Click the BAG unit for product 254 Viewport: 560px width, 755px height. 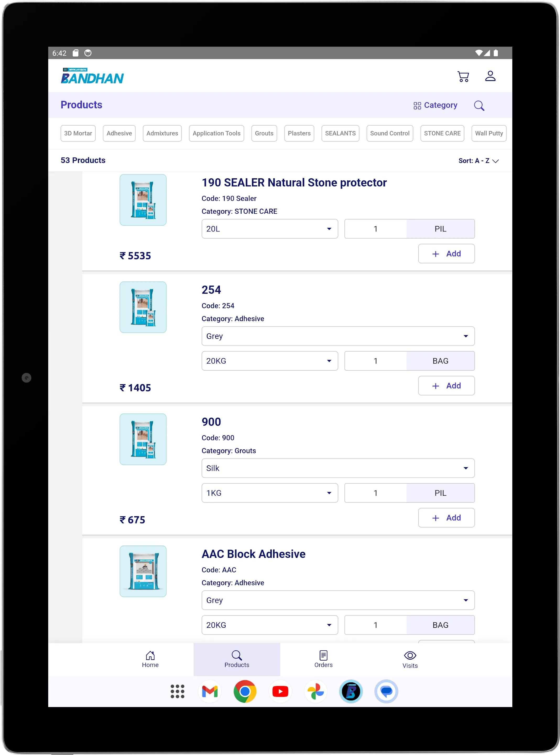(x=440, y=361)
